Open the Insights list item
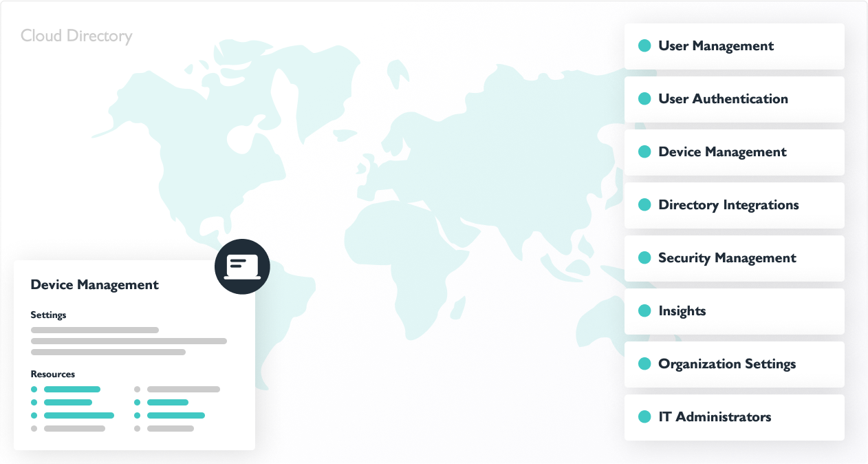The image size is (868, 464). pos(682,311)
